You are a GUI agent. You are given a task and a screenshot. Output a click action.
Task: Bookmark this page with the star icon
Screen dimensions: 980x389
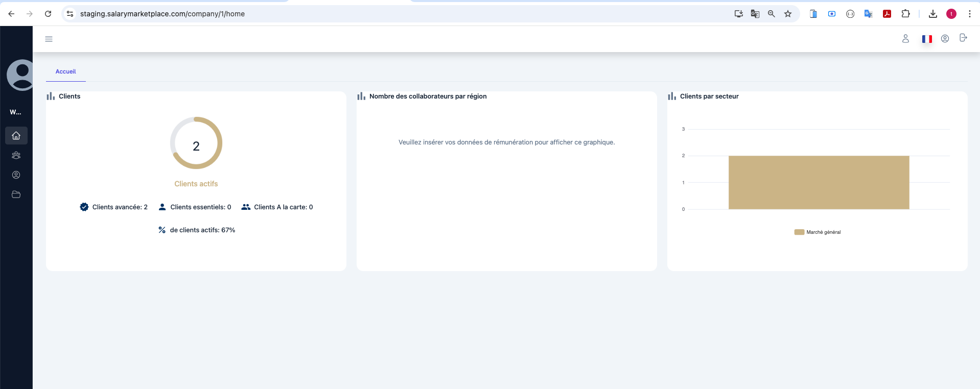point(788,14)
